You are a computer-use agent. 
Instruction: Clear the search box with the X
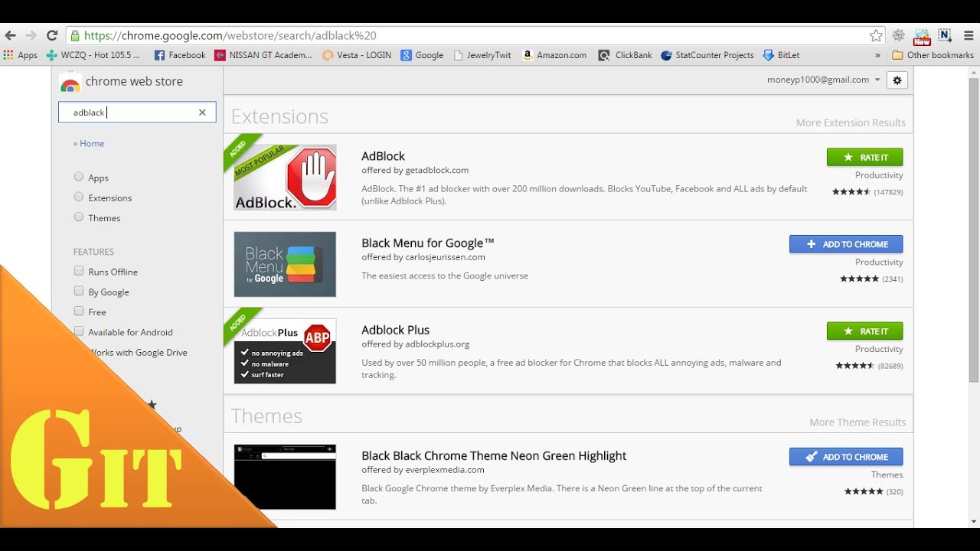(x=202, y=112)
